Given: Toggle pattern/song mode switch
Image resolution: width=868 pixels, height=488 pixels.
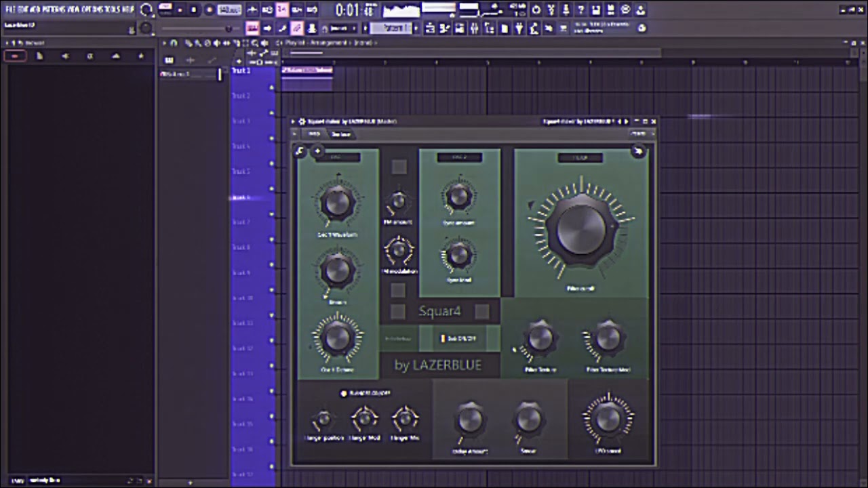Looking at the screenshot, I should (165, 10).
